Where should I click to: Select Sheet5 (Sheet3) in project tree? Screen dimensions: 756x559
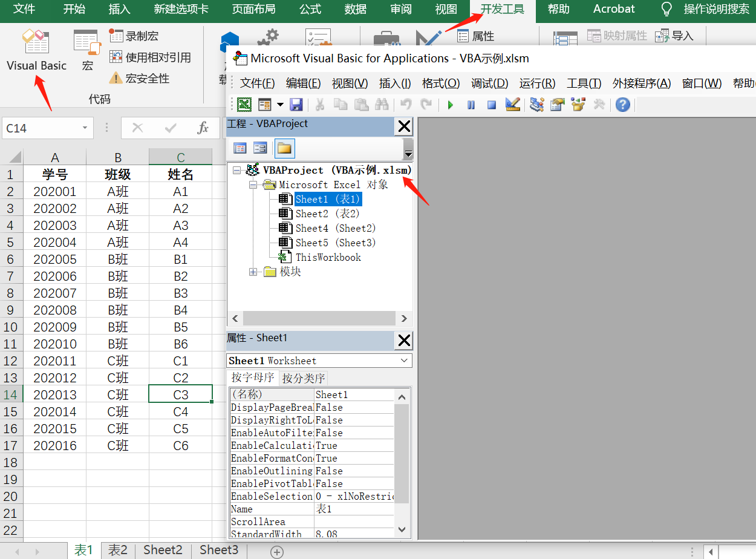[336, 243]
